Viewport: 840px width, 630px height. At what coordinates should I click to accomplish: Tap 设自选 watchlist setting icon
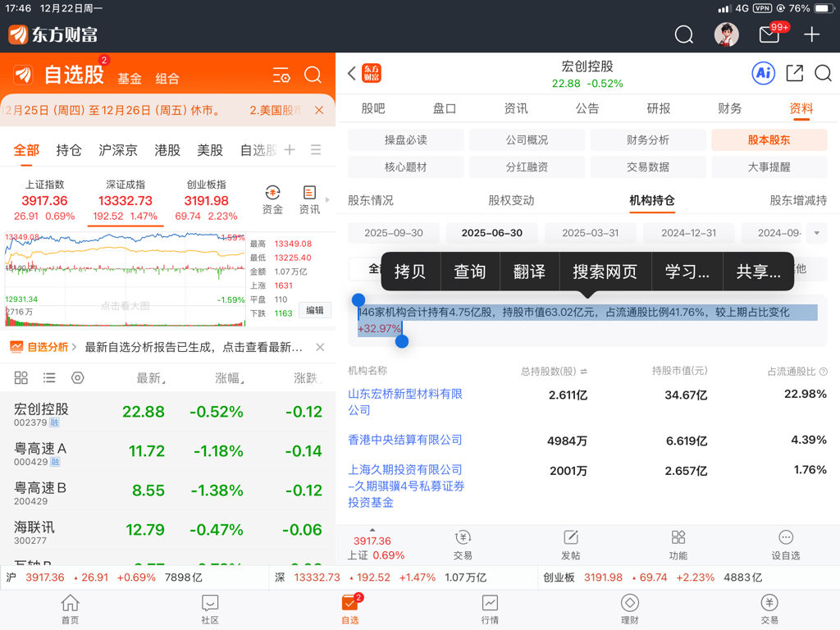(785, 546)
